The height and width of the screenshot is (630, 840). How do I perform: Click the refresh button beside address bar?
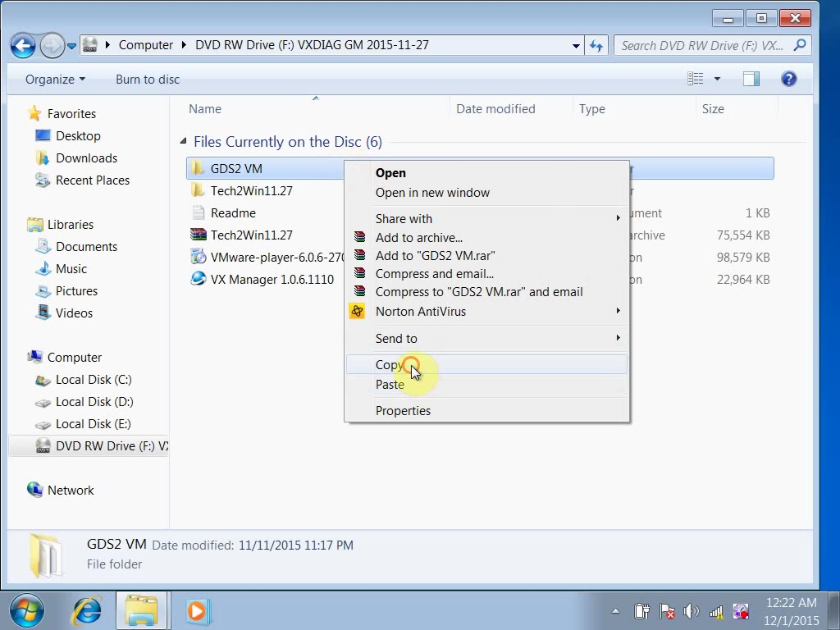tap(596, 46)
